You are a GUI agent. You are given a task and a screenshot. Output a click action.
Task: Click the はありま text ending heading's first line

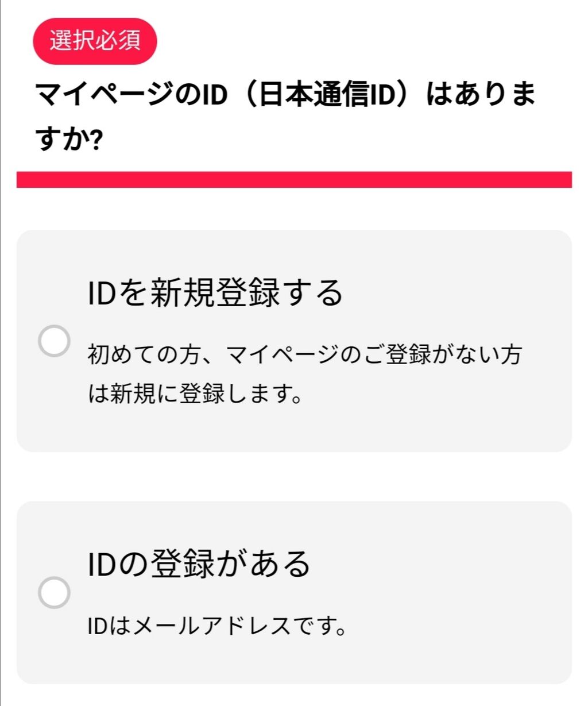481,95
